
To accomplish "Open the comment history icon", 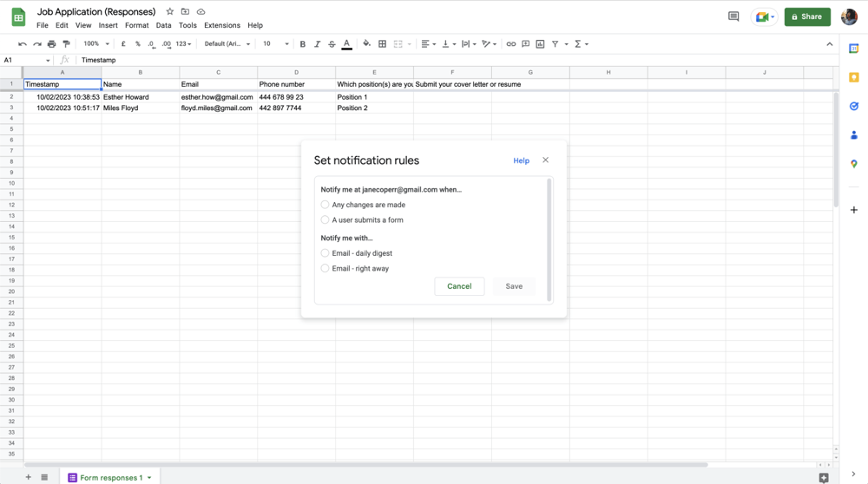I will click(x=733, y=16).
